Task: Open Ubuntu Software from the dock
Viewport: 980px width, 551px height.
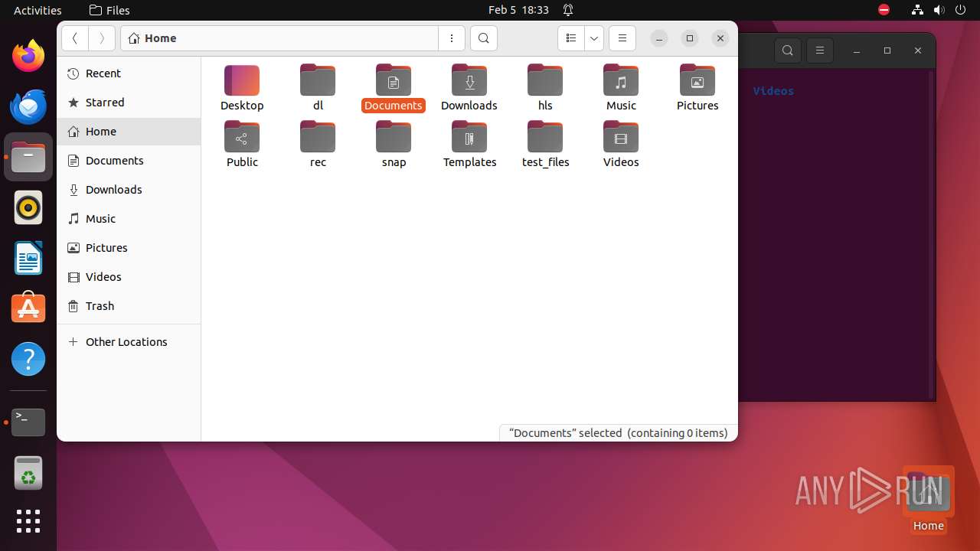Action: [x=28, y=308]
